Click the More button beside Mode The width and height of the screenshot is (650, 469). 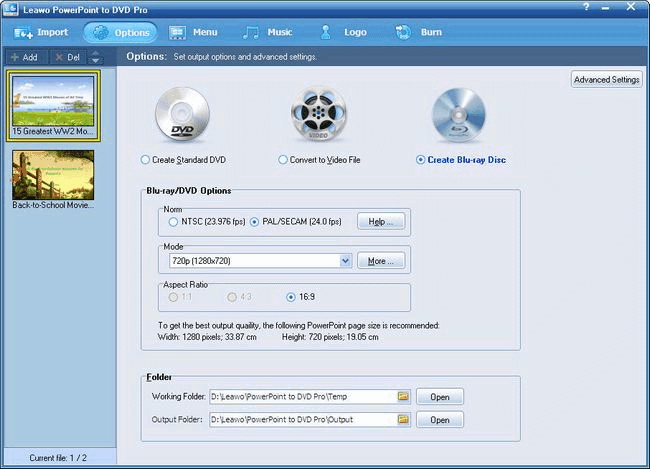click(x=381, y=261)
